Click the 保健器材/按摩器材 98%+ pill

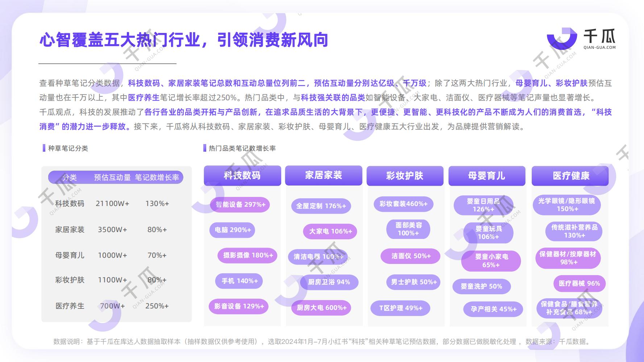pyautogui.click(x=568, y=258)
